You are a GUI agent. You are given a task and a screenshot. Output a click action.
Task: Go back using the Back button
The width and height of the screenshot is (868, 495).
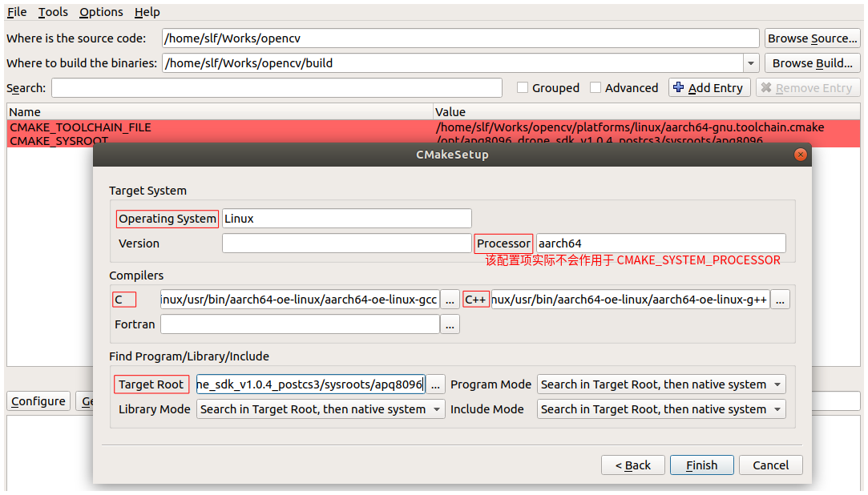(632, 465)
